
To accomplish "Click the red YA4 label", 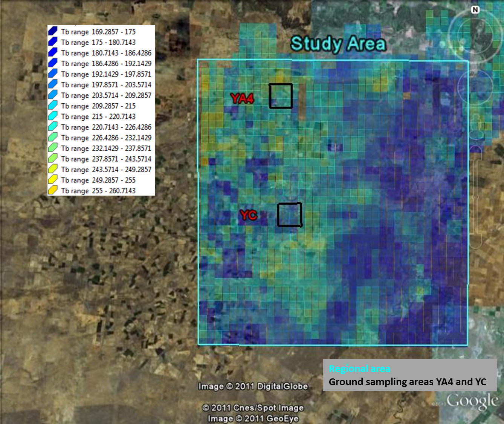I will 242,99.
